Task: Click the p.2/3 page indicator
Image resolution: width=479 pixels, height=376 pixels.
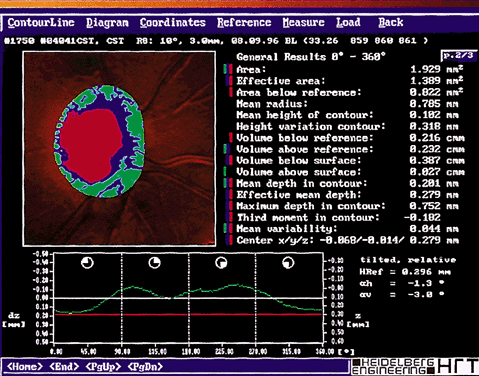Action: 459,55
